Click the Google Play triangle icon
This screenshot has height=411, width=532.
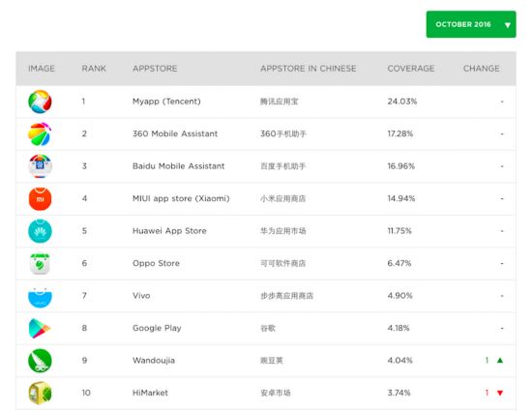[x=40, y=328]
